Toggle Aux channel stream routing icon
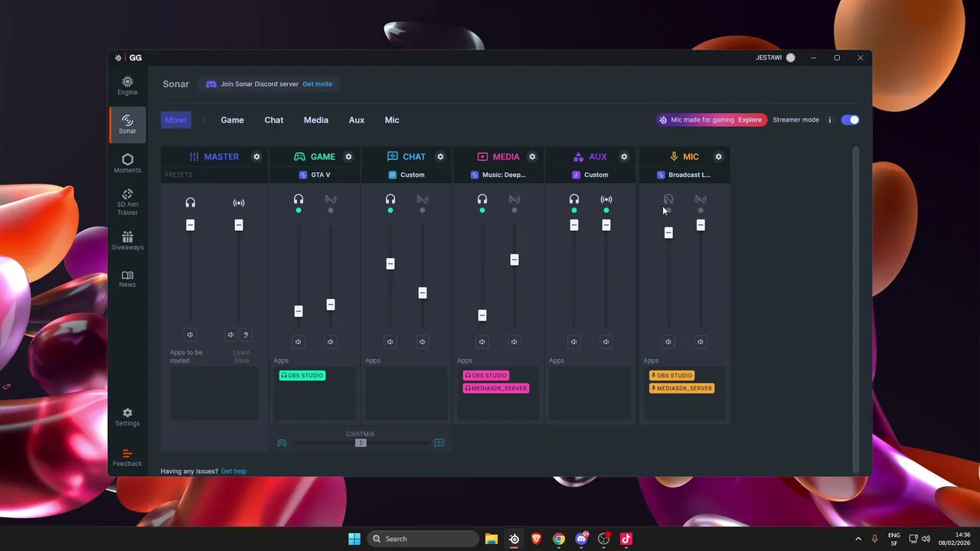Screen dimensions: 980x551 (x=606, y=200)
